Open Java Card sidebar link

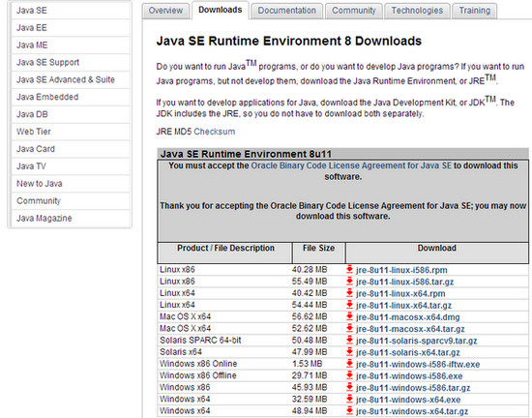coord(71,149)
